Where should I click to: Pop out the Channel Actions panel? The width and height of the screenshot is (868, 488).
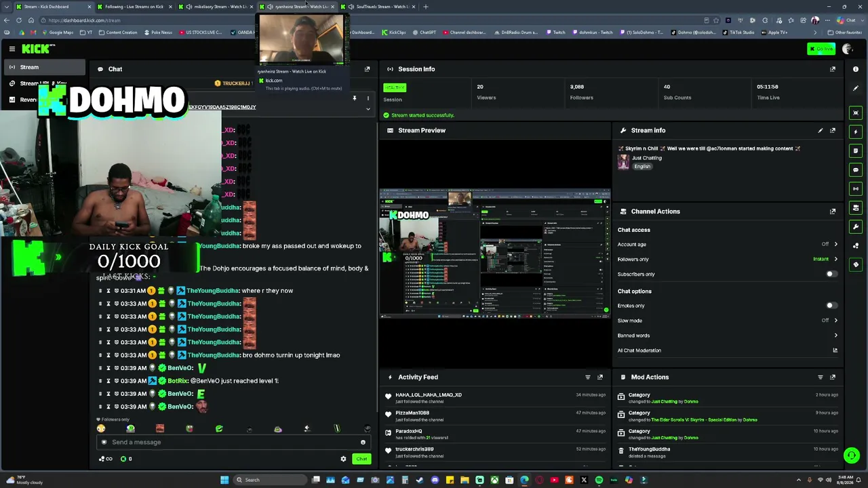point(833,211)
